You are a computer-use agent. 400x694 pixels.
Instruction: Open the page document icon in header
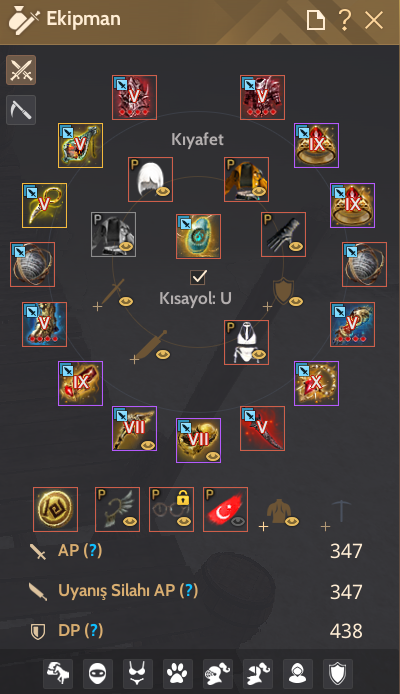316,20
